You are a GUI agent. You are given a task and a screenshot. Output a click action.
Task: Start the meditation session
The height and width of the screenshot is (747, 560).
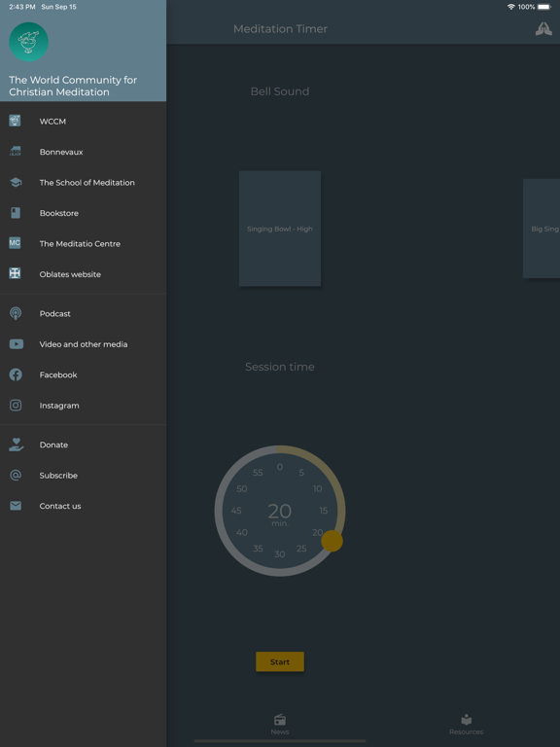point(280,661)
